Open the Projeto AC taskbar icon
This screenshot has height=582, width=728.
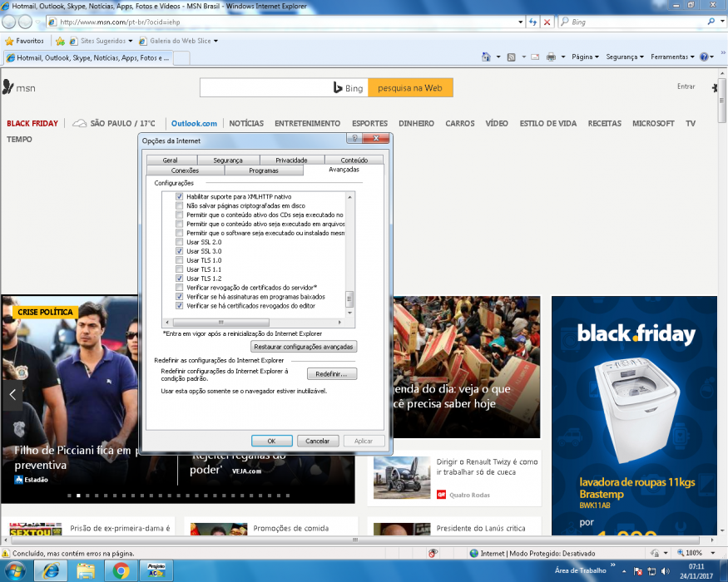coord(156,571)
